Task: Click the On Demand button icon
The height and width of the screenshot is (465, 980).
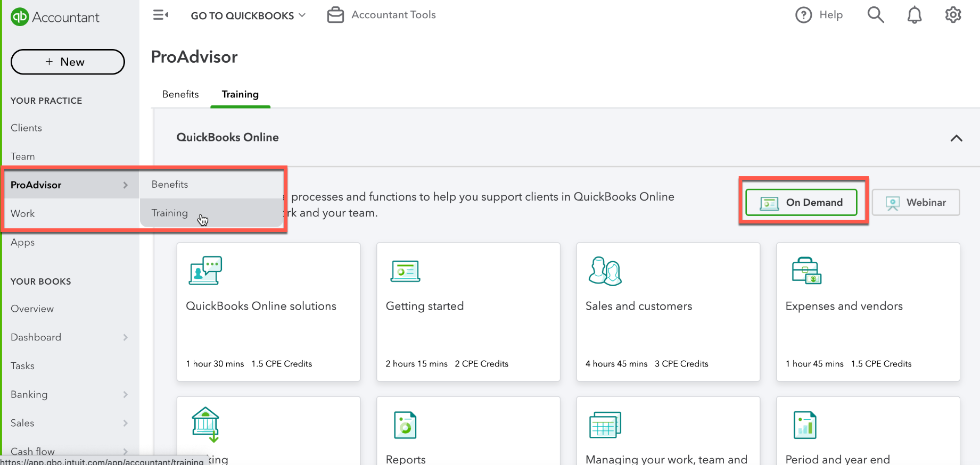Action: coord(769,203)
